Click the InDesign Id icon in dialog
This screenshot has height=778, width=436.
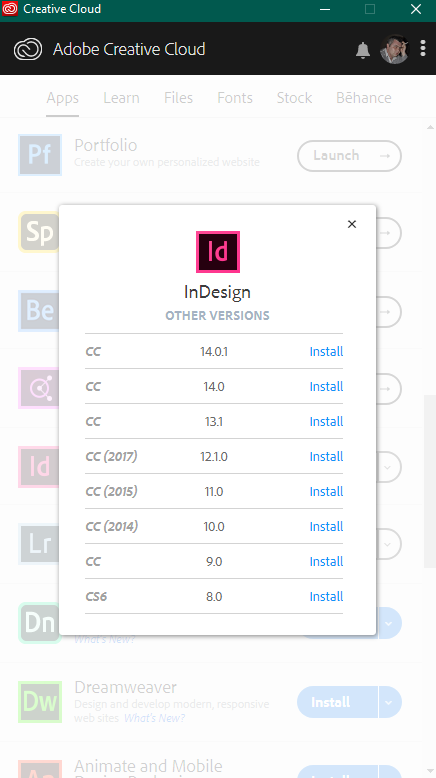tap(218, 252)
